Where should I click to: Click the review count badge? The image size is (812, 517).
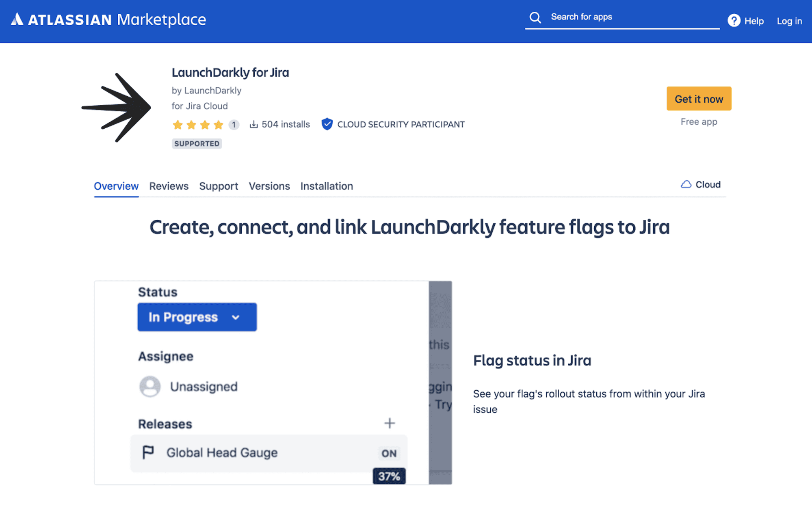[234, 125]
